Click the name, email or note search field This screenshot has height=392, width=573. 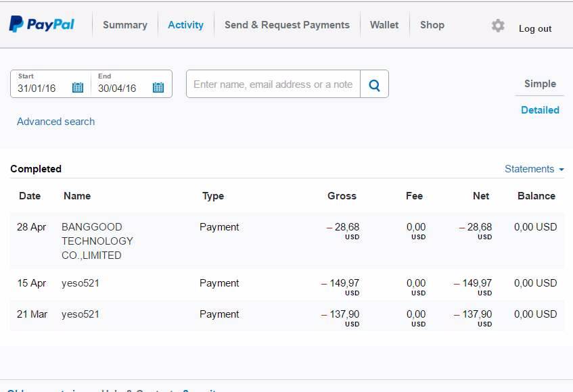click(x=273, y=84)
